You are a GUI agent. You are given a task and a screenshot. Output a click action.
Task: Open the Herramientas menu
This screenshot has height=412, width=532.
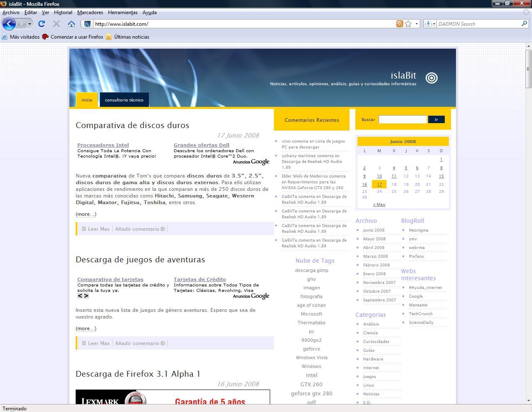(x=123, y=12)
